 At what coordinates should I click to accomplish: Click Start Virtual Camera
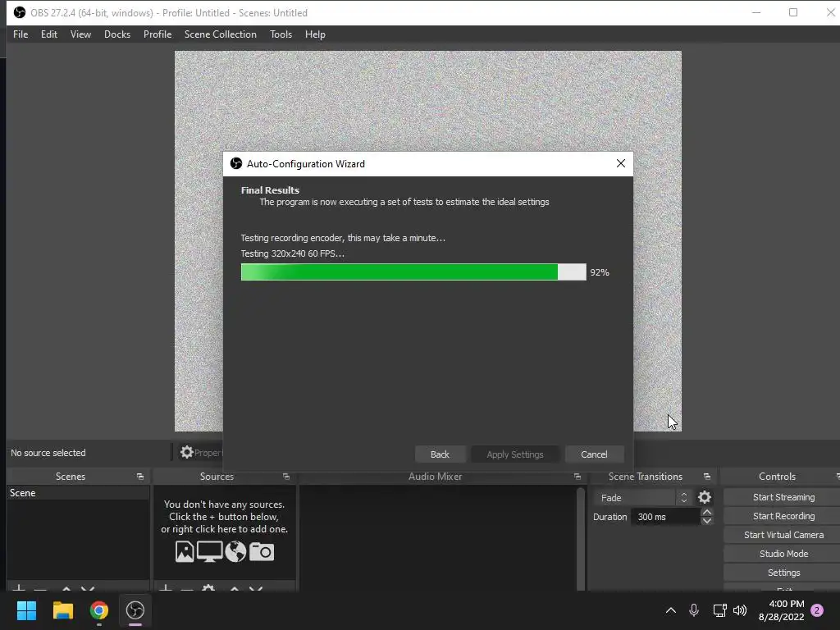pos(783,535)
